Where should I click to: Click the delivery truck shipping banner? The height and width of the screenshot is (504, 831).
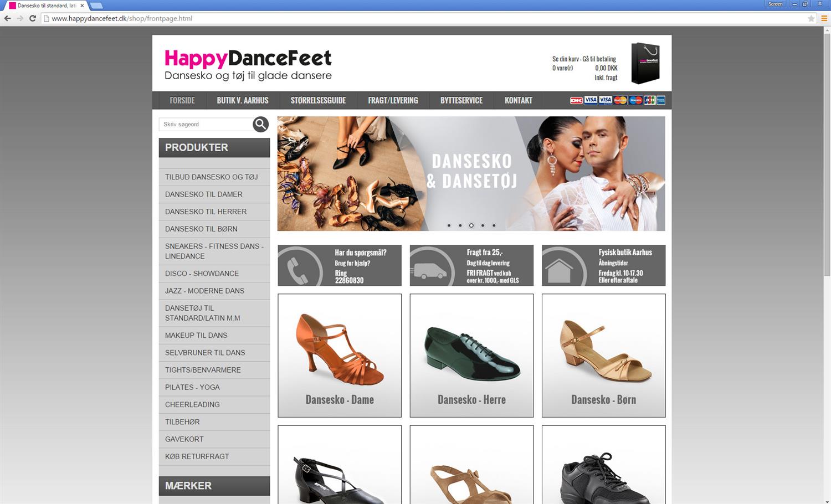471,266
